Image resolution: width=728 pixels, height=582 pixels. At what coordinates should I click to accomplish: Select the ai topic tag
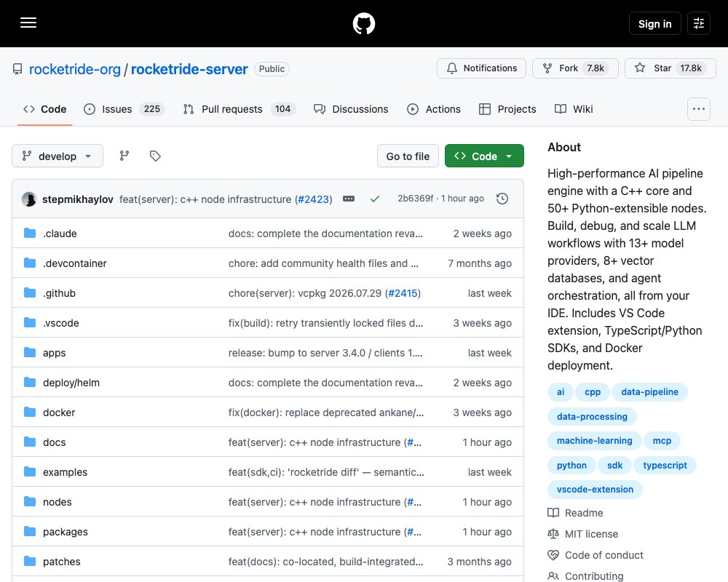[561, 391]
